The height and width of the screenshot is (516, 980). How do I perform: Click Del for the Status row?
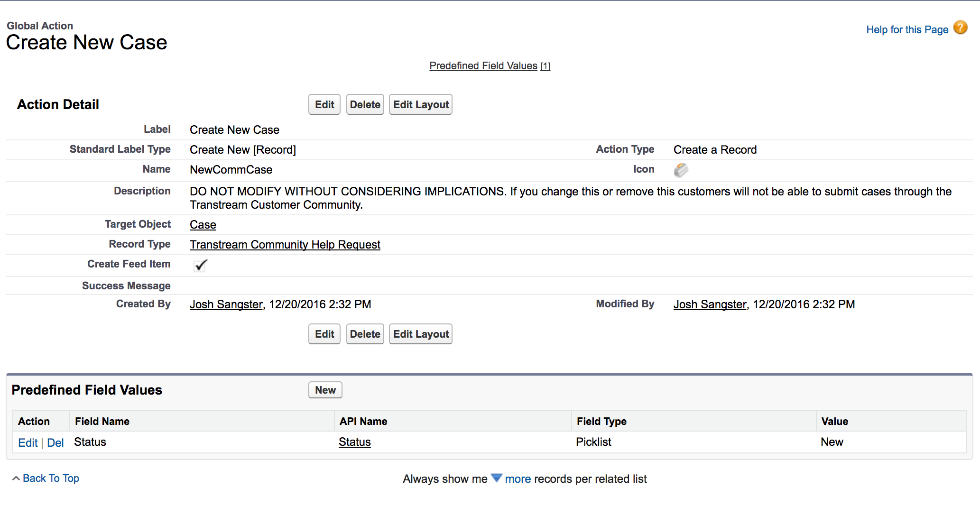[x=55, y=443]
